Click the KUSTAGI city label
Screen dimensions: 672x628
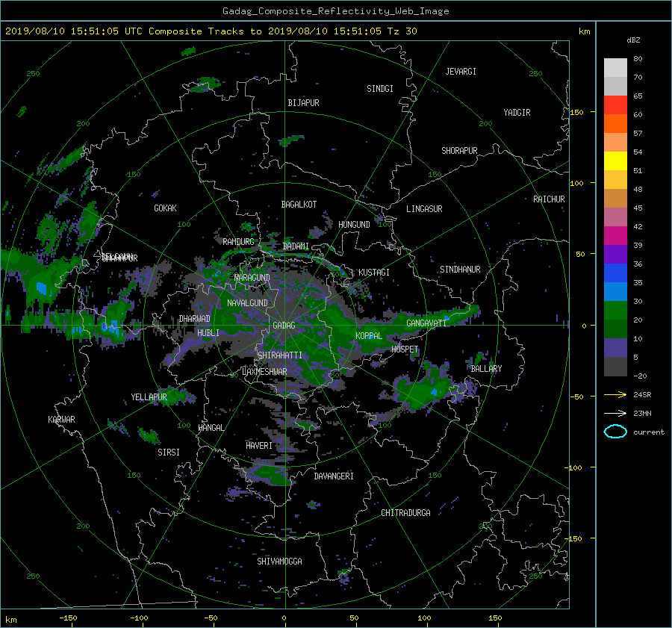[x=374, y=273]
